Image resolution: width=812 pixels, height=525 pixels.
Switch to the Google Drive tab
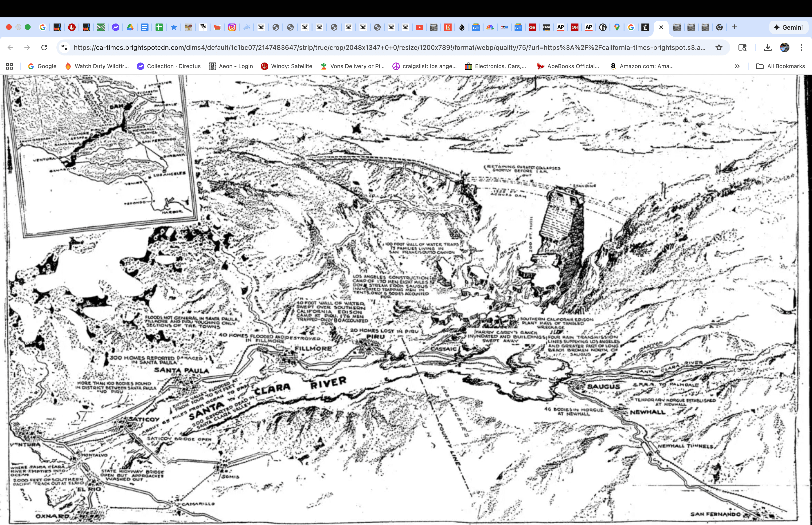point(130,27)
